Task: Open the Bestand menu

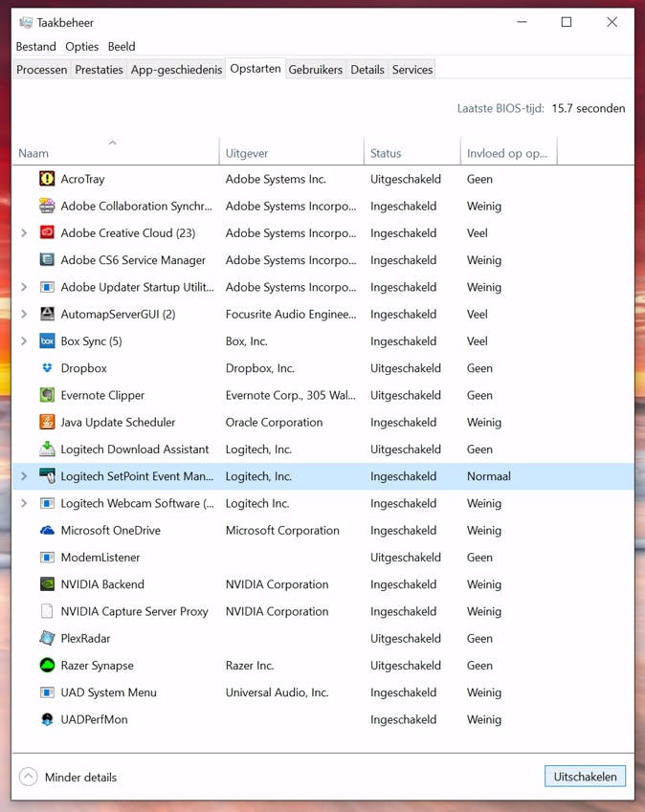Action: click(35, 47)
